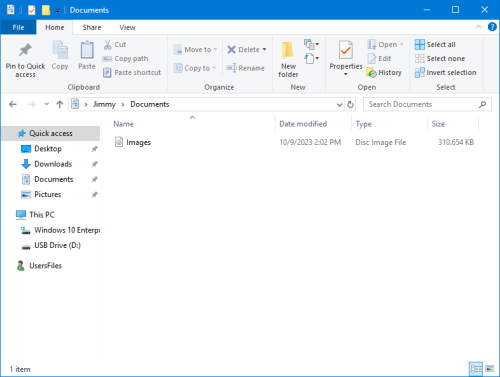The image size is (500, 377).
Task: Click the 10/9/2023 2:02 PM date
Action: click(310, 142)
